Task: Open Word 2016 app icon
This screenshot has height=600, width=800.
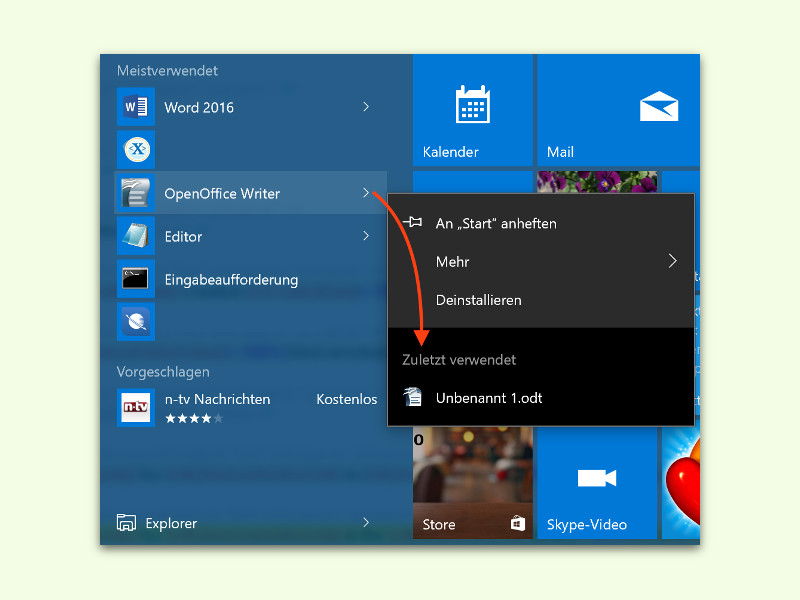Action: point(136,107)
